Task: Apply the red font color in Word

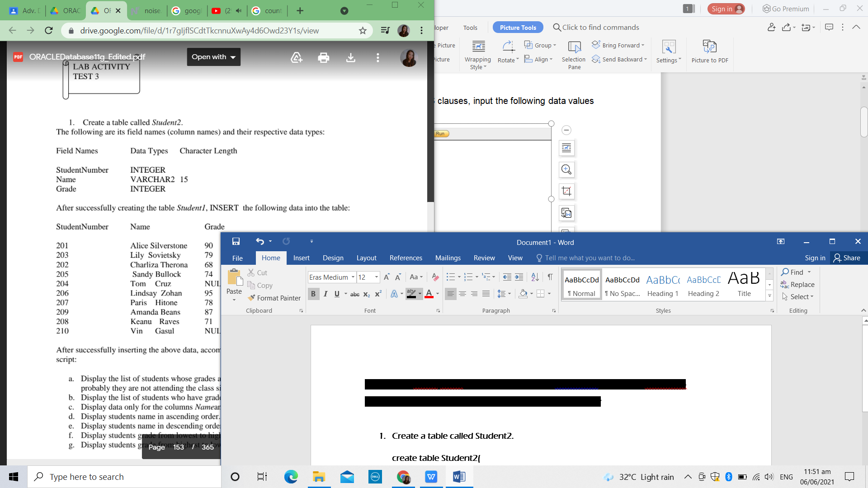Action: (x=429, y=294)
